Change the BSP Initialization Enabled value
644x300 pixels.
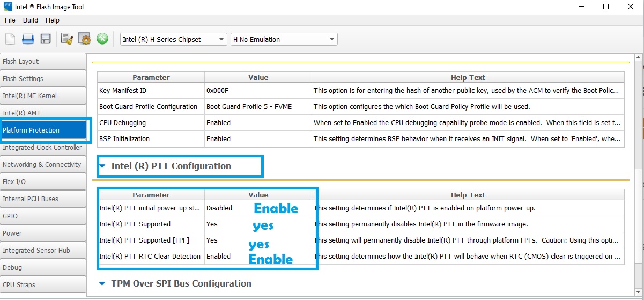click(258, 138)
